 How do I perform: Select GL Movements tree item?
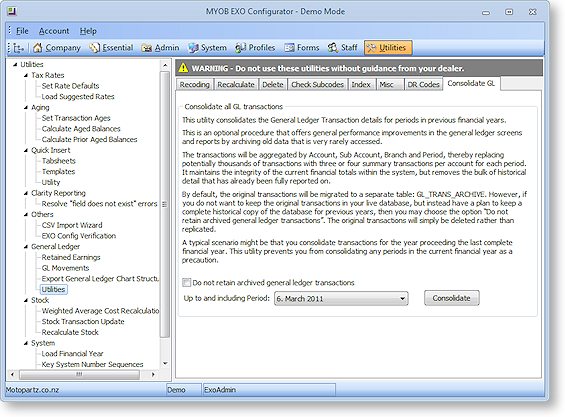point(65,268)
